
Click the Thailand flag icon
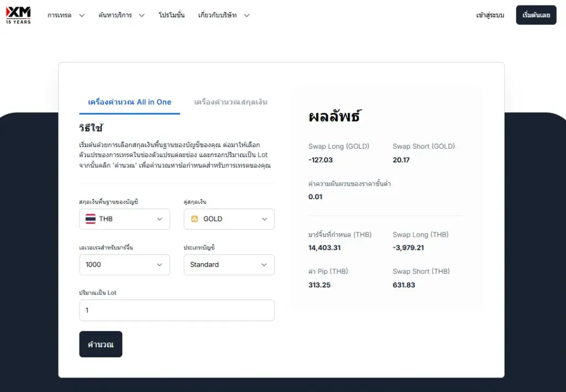pyautogui.click(x=91, y=219)
